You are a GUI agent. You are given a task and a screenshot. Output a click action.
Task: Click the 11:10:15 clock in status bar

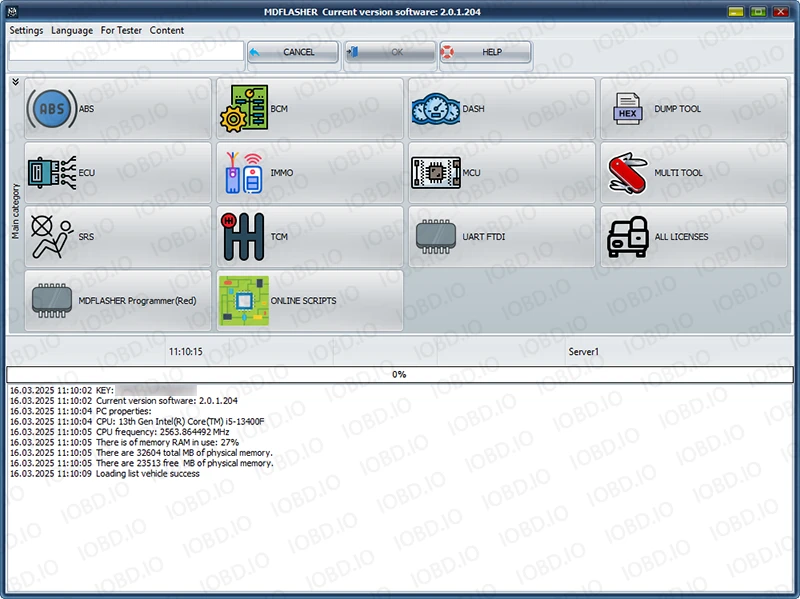(x=186, y=352)
